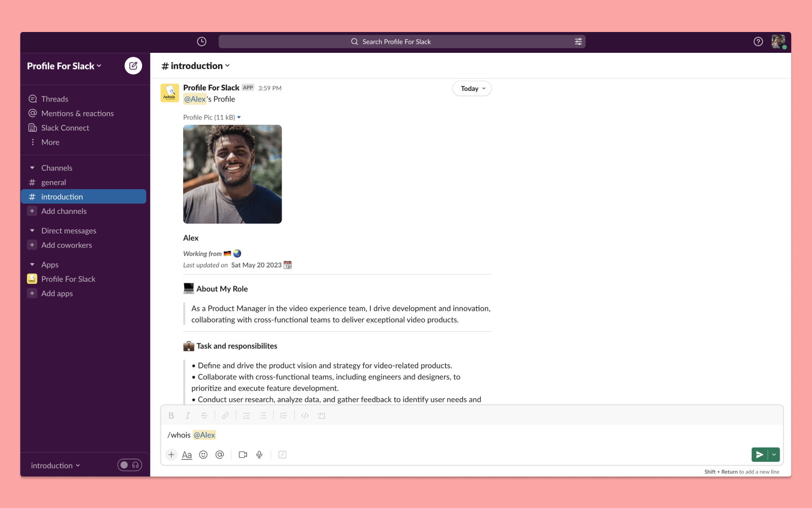Collapse the Apps section

32,265
